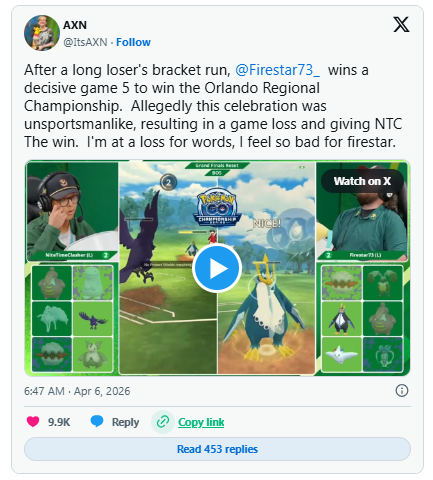
Task: Open the @Firestar73_ mention link
Action: tap(277, 70)
